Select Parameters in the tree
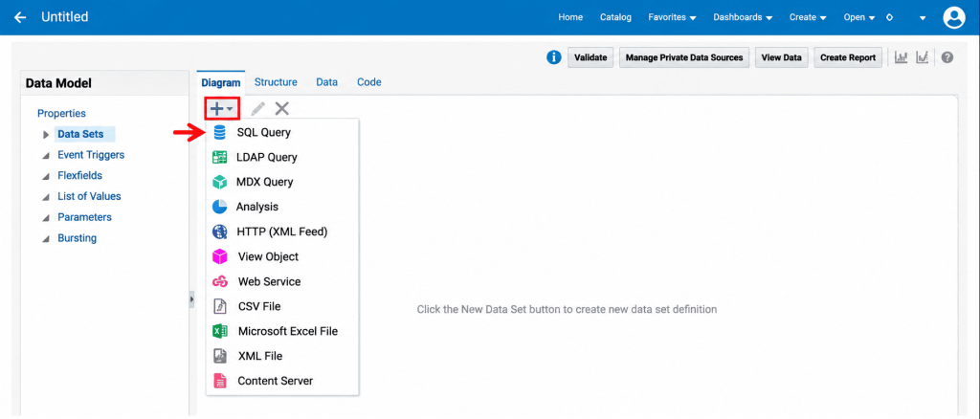The width and height of the screenshot is (980, 419). (84, 217)
